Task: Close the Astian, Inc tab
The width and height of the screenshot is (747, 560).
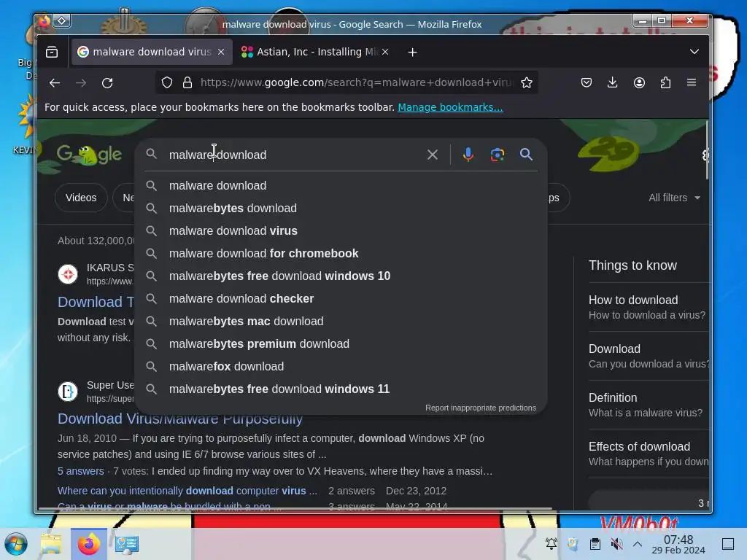Action: pyautogui.click(x=385, y=52)
